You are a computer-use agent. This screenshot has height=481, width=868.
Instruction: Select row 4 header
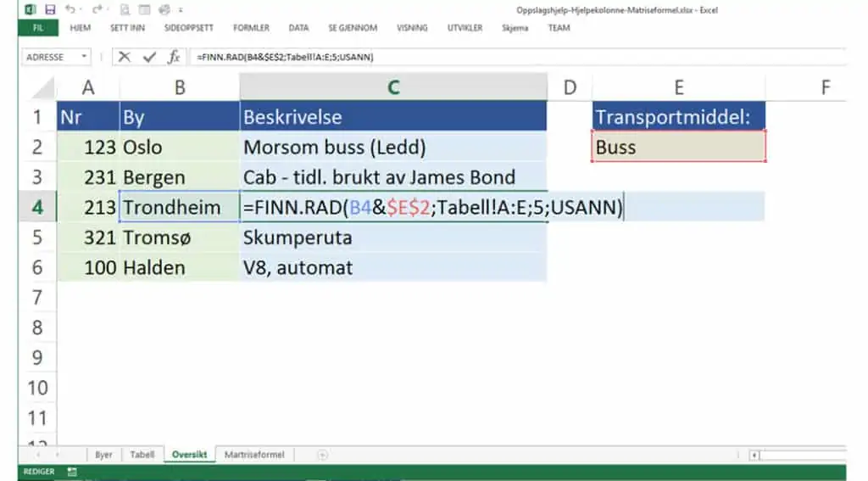37,207
